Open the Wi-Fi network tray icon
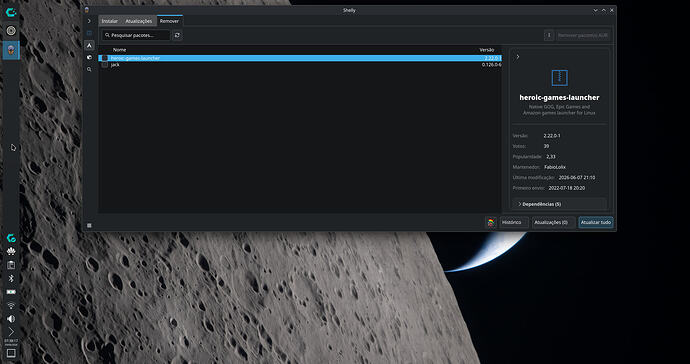 pyautogui.click(x=11, y=305)
